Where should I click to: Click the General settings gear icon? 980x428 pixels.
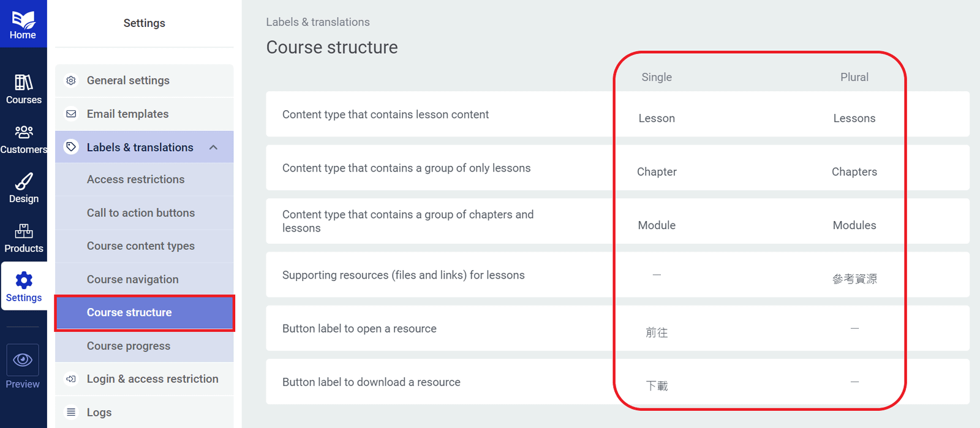pos(71,80)
